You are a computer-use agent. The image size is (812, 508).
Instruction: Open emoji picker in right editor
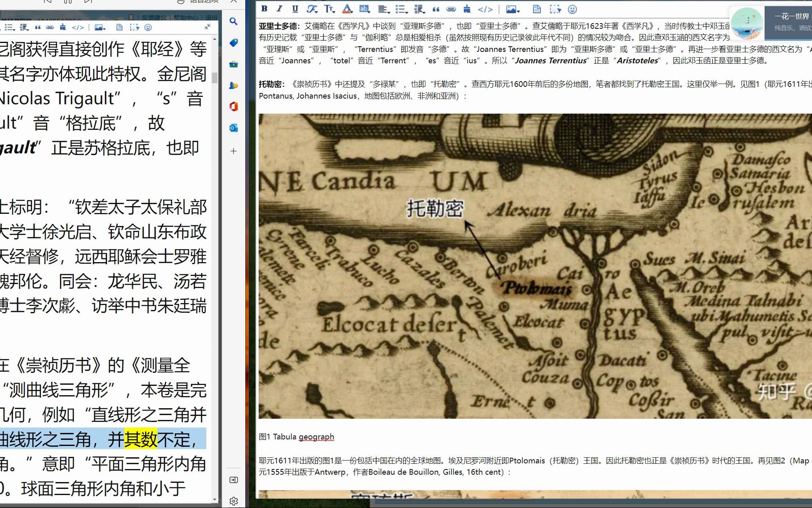[x=572, y=9]
